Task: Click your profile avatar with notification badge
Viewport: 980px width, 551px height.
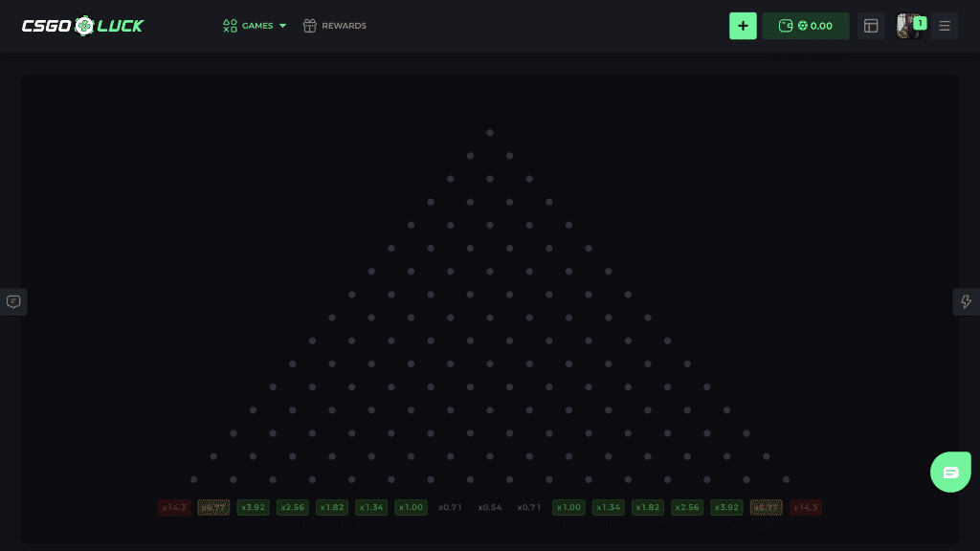Action: [x=910, y=26]
